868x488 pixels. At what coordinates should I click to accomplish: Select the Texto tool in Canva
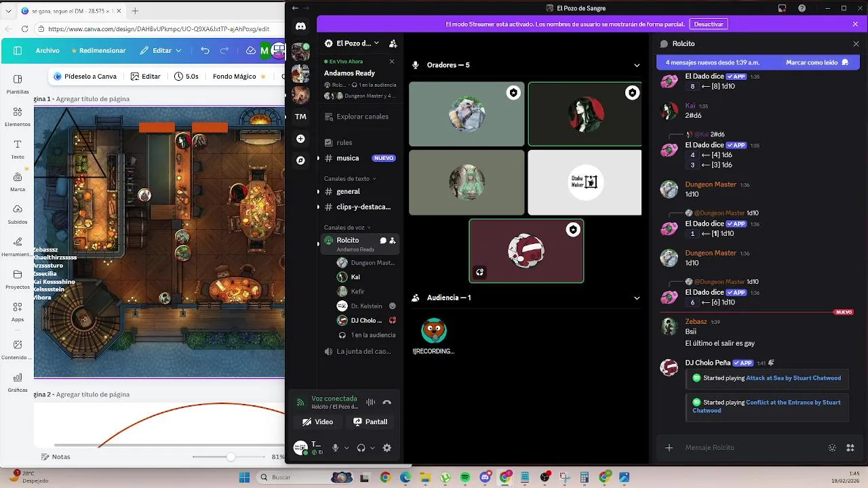(x=18, y=149)
